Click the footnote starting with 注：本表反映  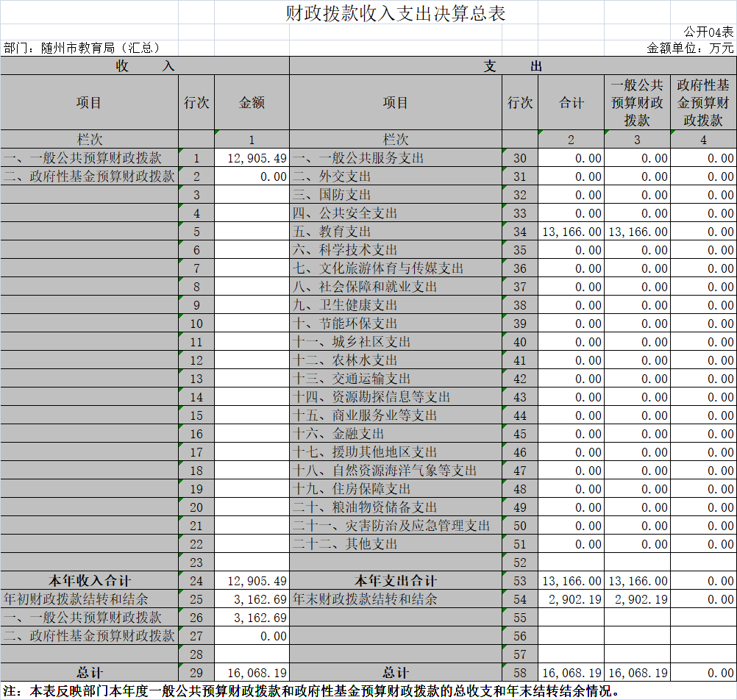click(x=309, y=691)
